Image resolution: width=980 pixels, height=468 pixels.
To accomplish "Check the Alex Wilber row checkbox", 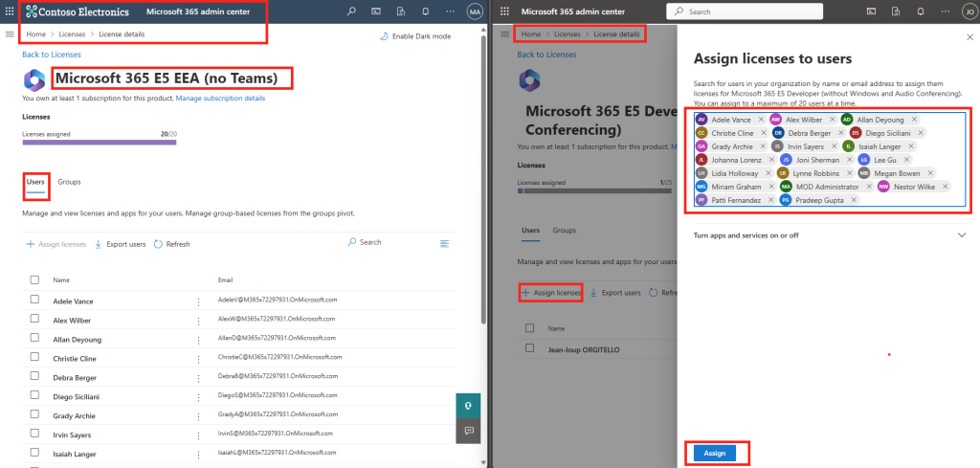I will coord(35,319).
